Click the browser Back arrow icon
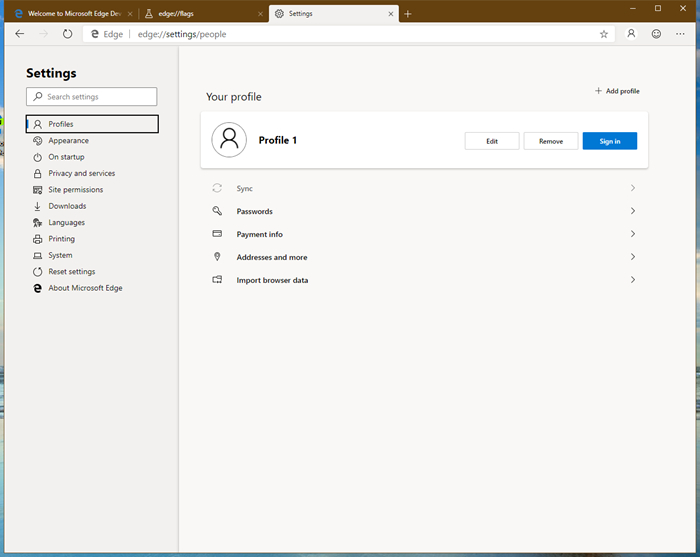Image resolution: width=700 pixels, height=557 pixels. 20,34
